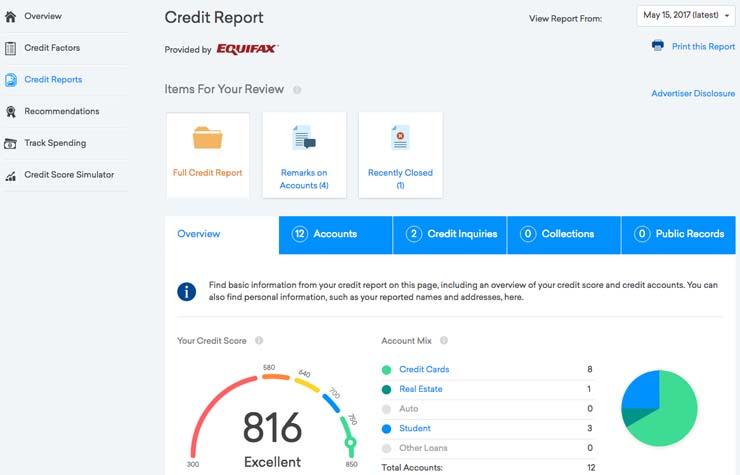The height and width of the screenshot is (475, 740).
Task: Click the 580 label on the gauge
Action: coord(269,367)
